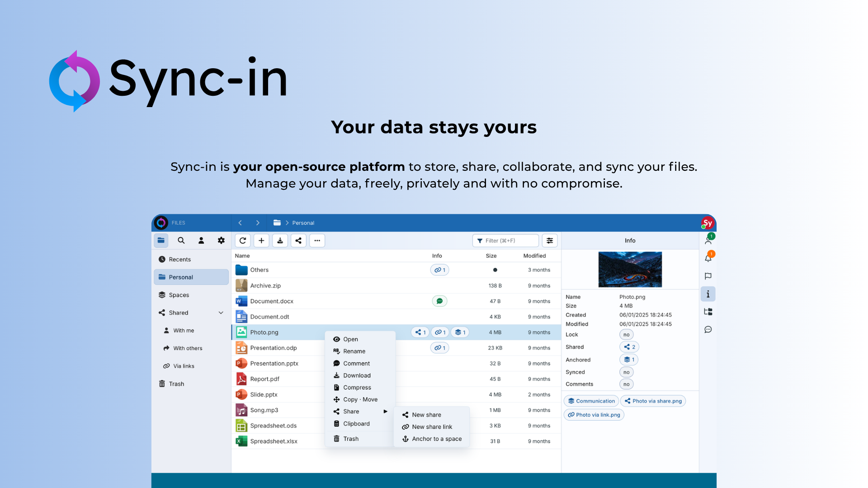Click the flag icon in the right sidebar
Image resolution: width=868 pixels, height=488 pixels.
pyautogui.click(x=708, y=276)
